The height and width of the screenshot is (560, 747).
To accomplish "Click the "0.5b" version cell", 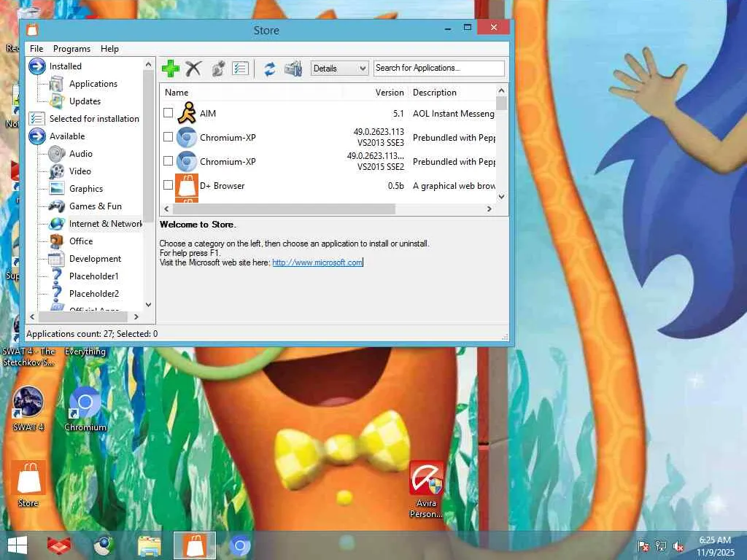I will coord(395,186).
